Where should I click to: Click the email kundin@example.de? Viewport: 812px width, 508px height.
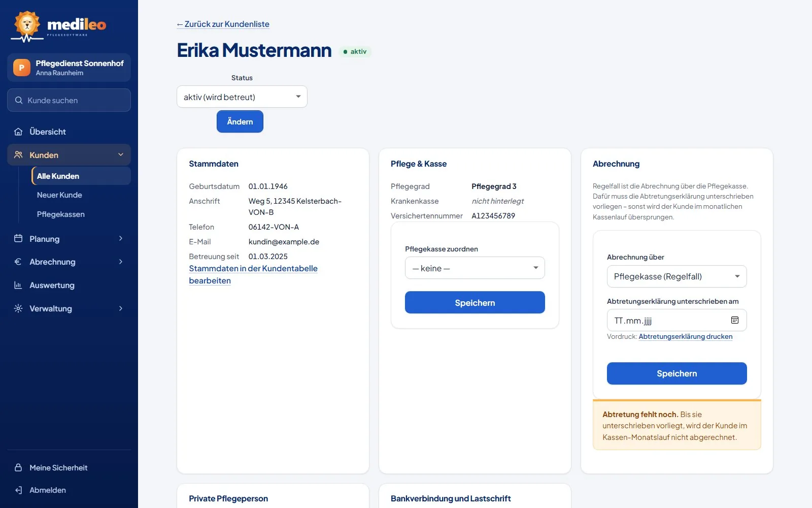pos(284,242)
